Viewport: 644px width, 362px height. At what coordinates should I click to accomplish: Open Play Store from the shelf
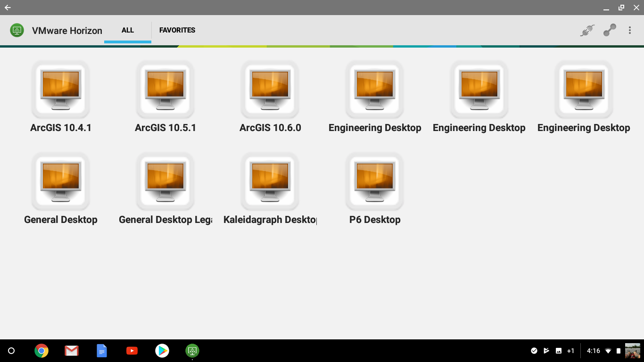coord(162,351)
